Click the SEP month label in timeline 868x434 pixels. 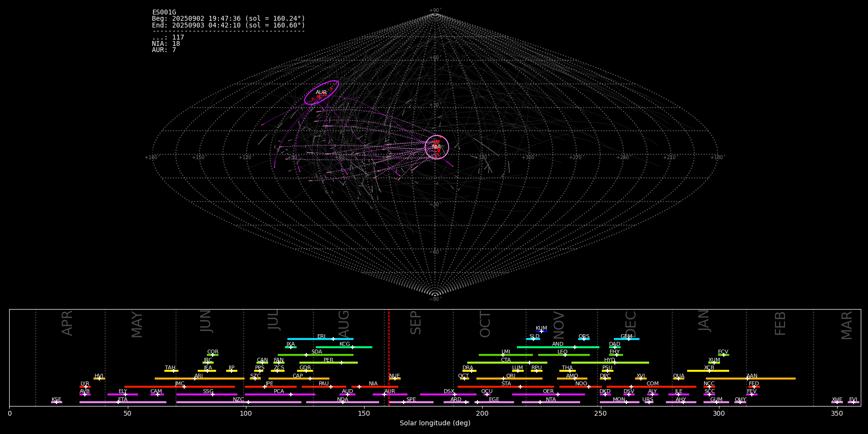(416, 323)
